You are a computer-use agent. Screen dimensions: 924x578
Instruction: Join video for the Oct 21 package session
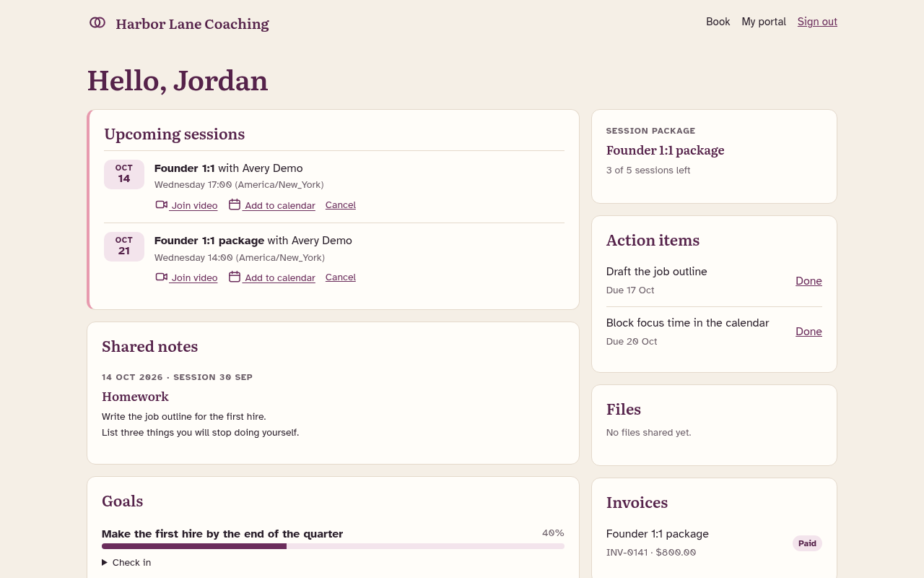tap(186, 277)
